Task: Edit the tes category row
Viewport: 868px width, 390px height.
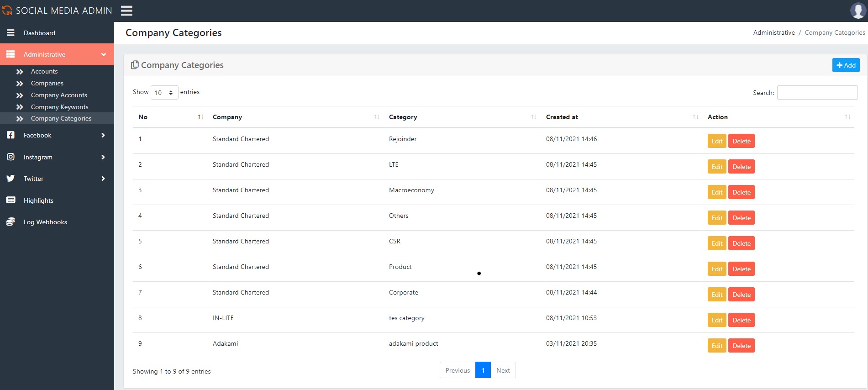Action: click(717, 320)
